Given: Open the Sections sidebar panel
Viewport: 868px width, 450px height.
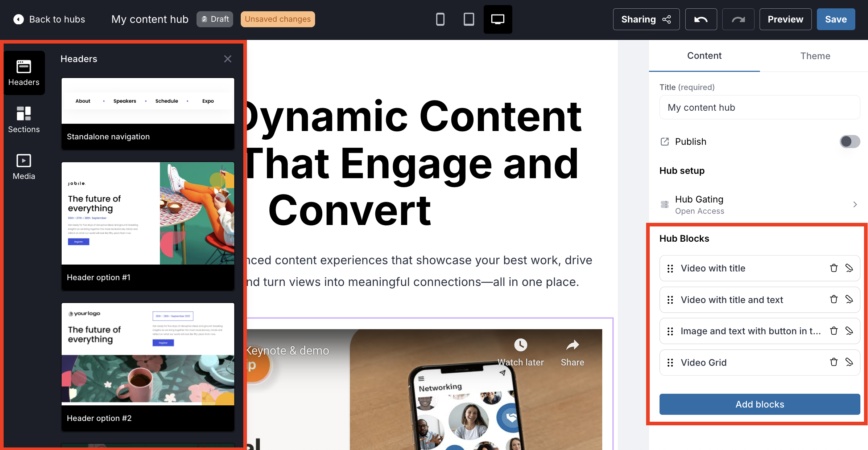Looking at the screenshot, I should [24, 120].
